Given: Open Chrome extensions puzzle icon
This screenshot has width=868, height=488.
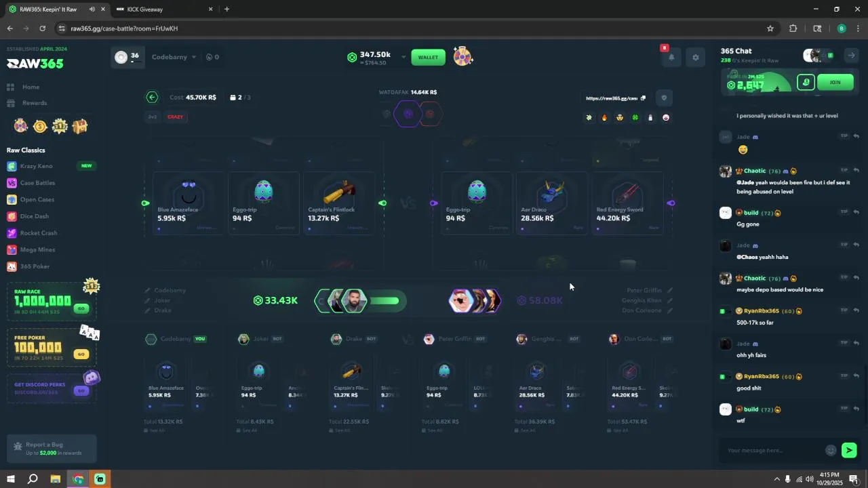Looking at the screenshot, I should click(793, 28).
